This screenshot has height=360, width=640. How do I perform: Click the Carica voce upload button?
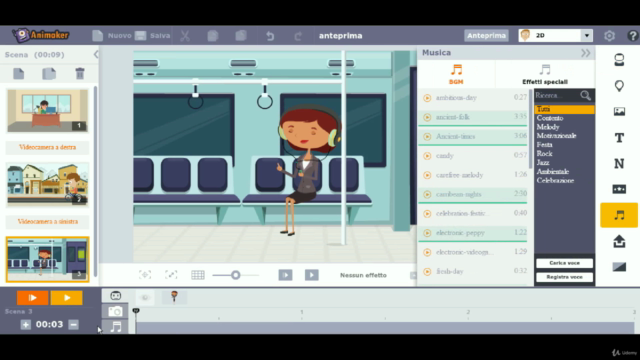564,263
